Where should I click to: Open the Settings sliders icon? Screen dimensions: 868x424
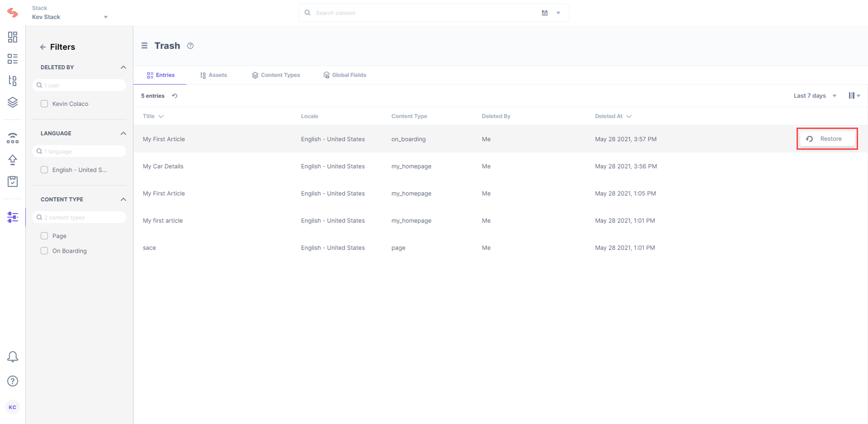[x=12, y=217]
